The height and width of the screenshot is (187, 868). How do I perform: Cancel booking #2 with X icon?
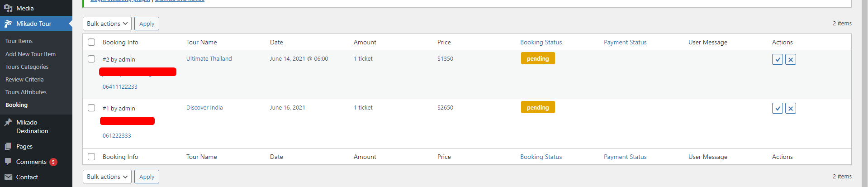click(791, 59)
